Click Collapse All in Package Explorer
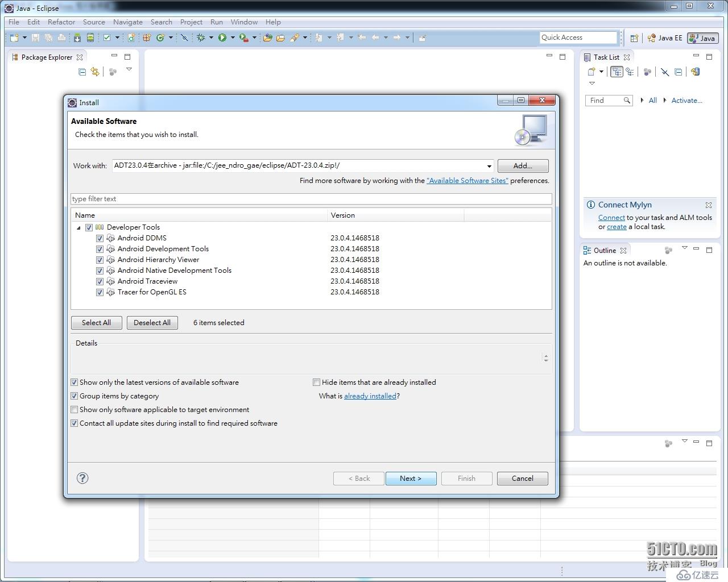This screenshot has width=728, height=582. [82, 72]
